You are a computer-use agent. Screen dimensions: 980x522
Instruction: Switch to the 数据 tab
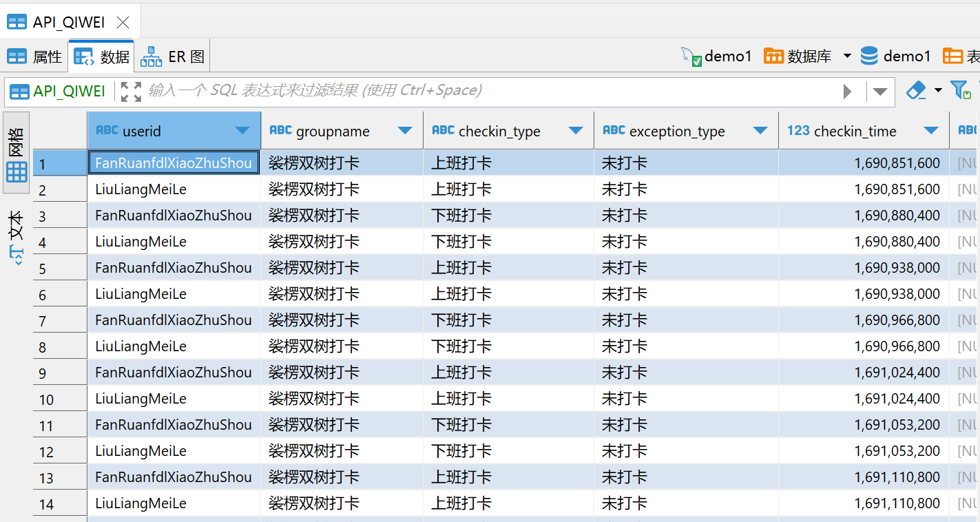pos(101,56)
